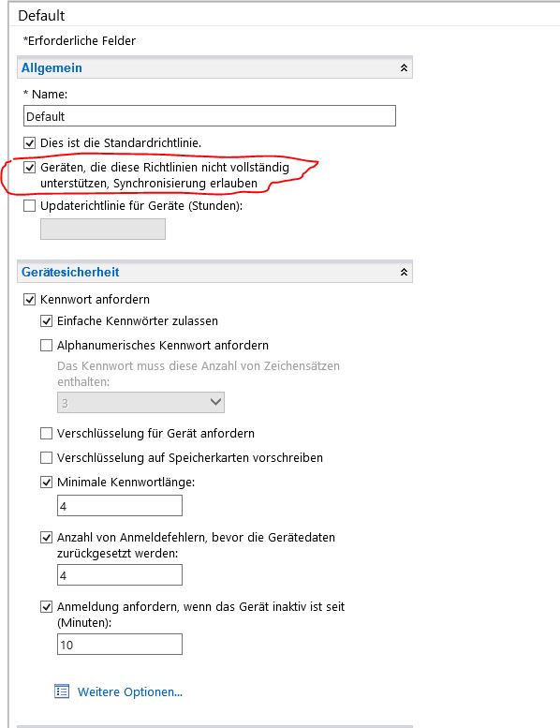The height and width of the screenshot is (728, 560).
Task: Toggle Anzahl von Anmeldefehlern checkbox
Action: click(47, 538)
